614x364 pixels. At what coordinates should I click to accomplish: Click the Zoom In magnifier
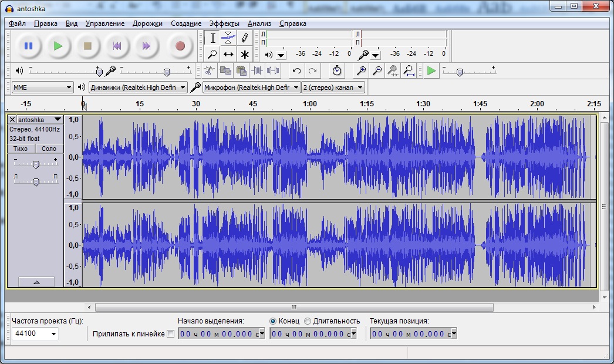(362, 71)
